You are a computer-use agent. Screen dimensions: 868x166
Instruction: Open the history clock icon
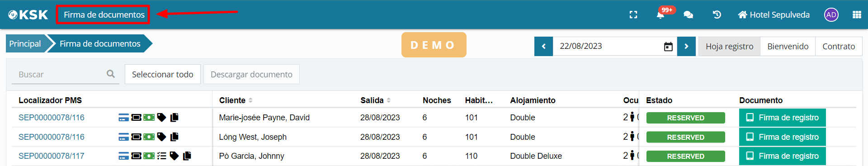717,15
